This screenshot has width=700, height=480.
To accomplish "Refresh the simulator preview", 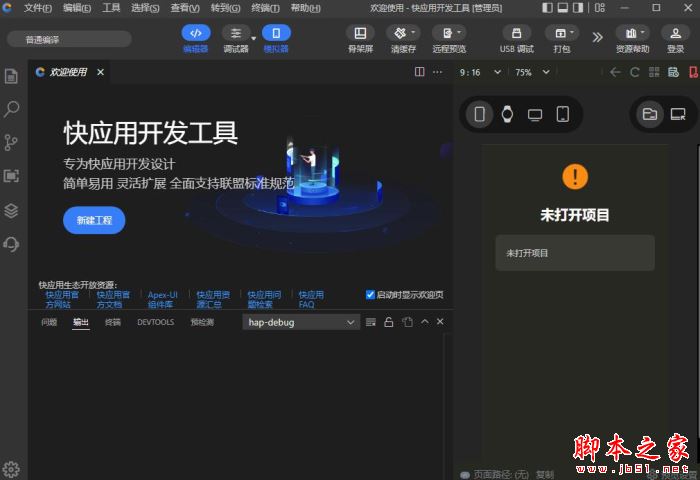I will coord(635,72).
